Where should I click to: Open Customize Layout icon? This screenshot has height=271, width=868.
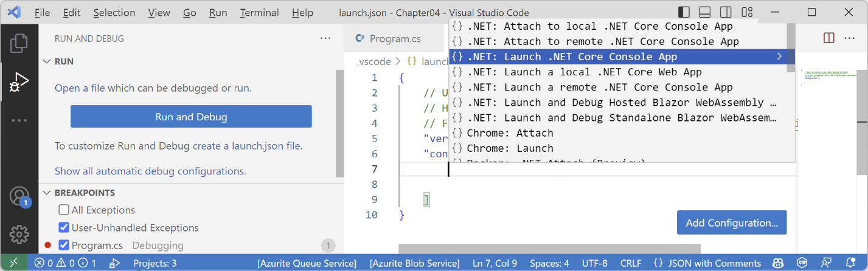pyautogui.click(x=746, y=12)
